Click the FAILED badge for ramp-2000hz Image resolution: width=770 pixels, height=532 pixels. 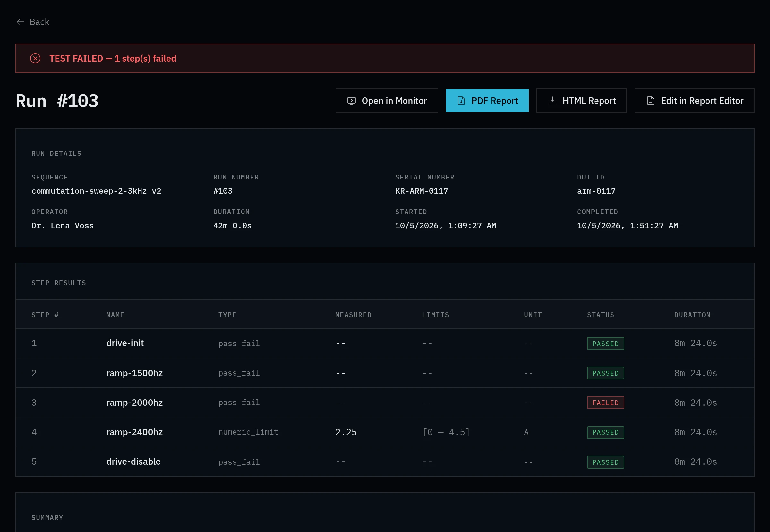coord(605,403)
